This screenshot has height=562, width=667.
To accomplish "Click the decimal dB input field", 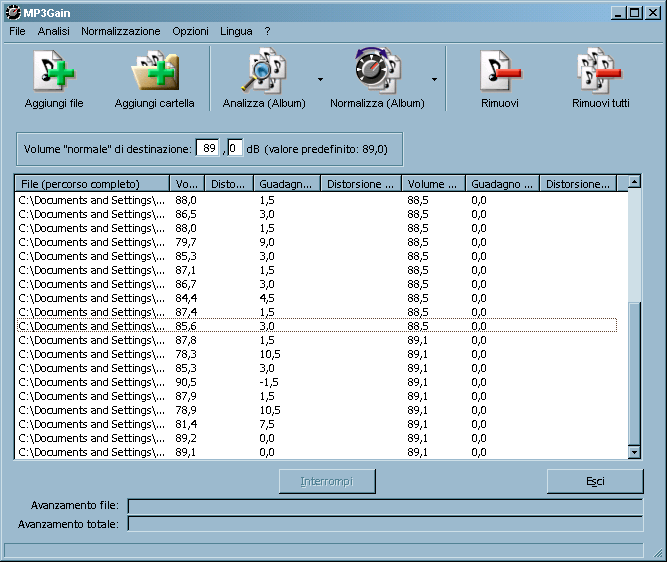I will coord(235,148).
